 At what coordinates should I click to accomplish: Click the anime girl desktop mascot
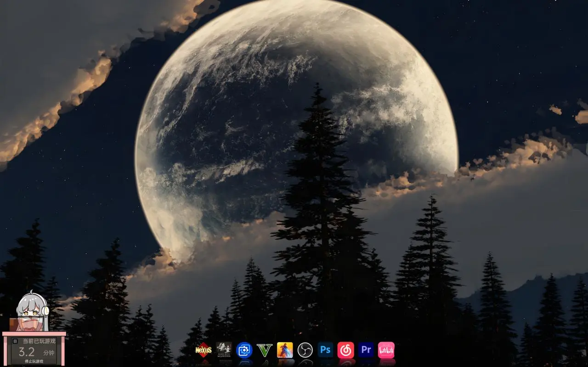pos(33,310)
